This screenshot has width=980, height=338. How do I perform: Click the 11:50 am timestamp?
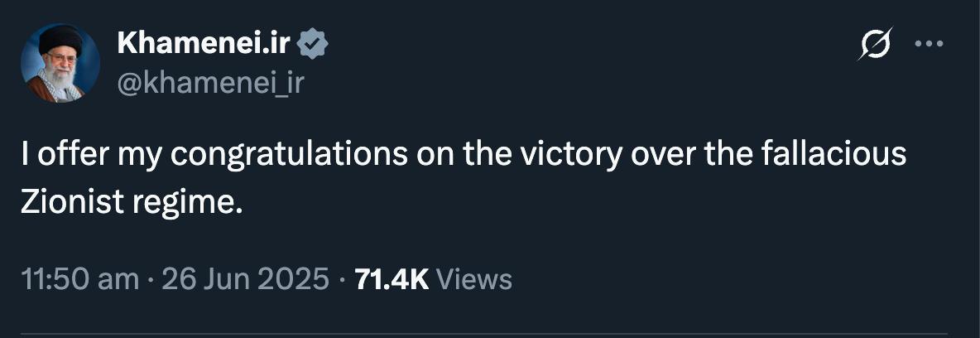click(80, 279)
